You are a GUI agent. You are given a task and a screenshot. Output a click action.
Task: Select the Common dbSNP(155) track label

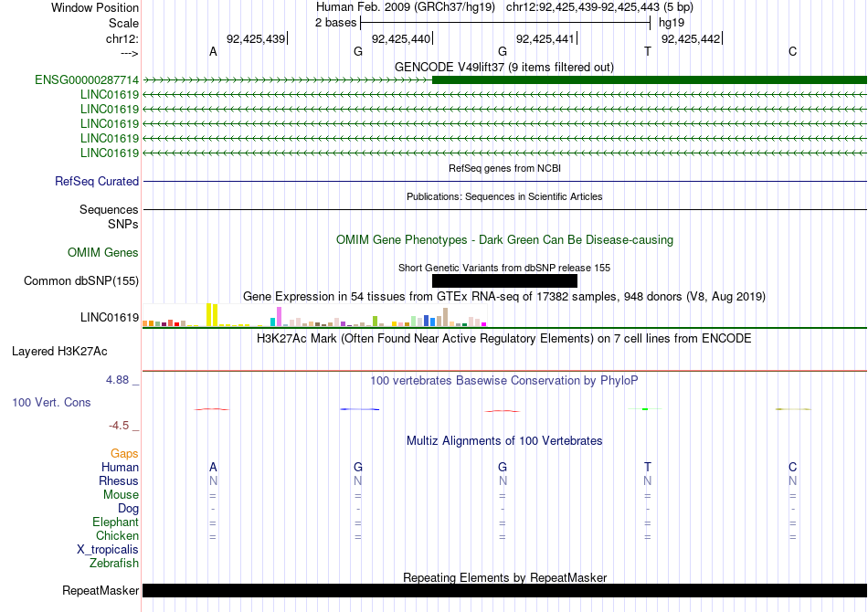click(81, 281)
